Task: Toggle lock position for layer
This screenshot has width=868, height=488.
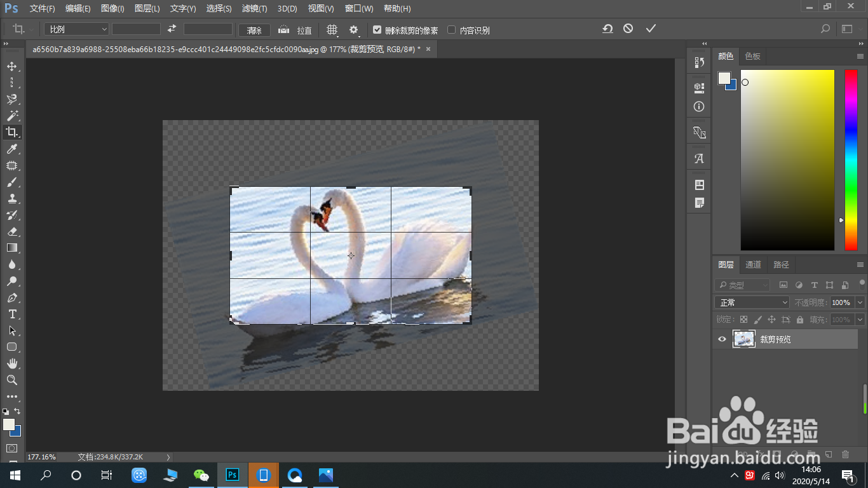Action: point(771,320)
